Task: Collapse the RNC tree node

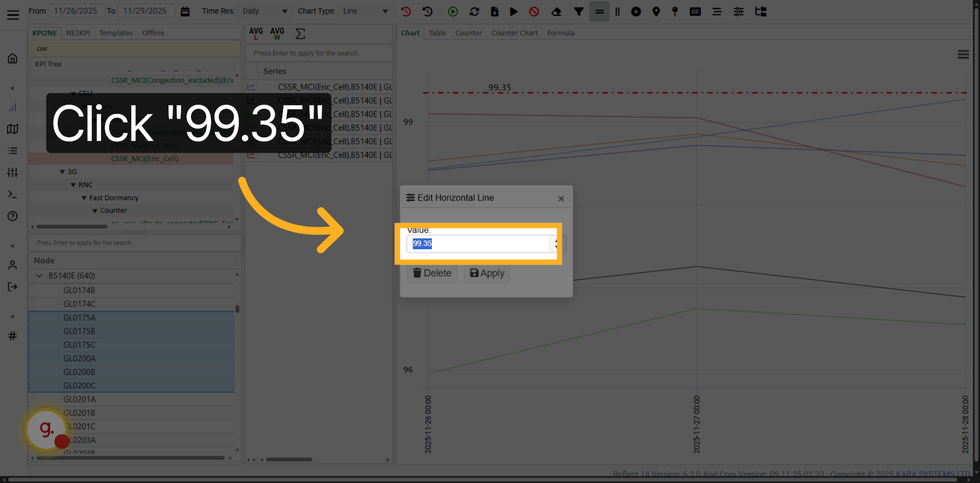Action: click(73, 185)
